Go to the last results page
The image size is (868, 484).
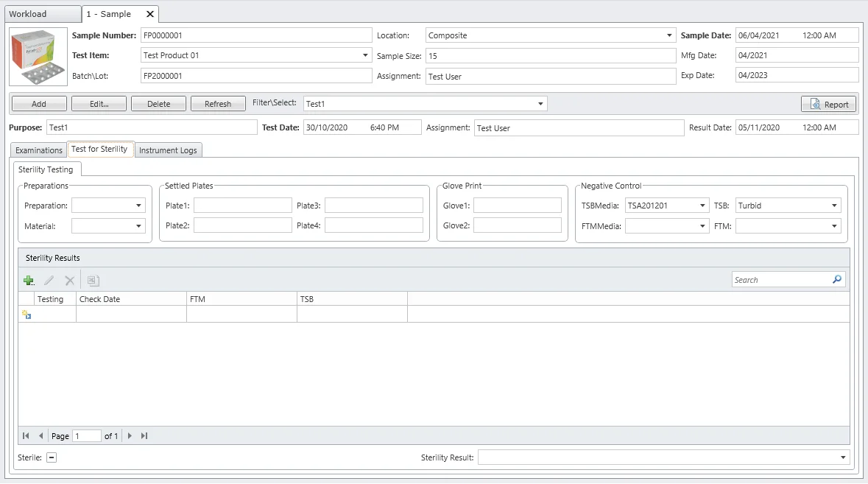[x=144, y=436]
